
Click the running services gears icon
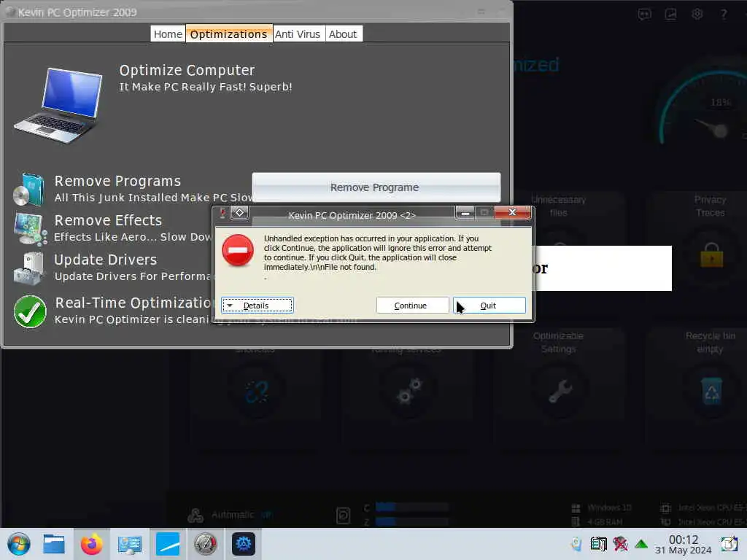409,392
